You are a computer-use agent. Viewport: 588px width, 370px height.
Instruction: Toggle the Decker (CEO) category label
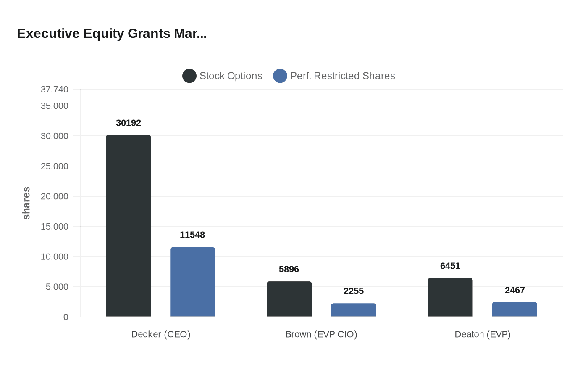(x=161, y=334)
